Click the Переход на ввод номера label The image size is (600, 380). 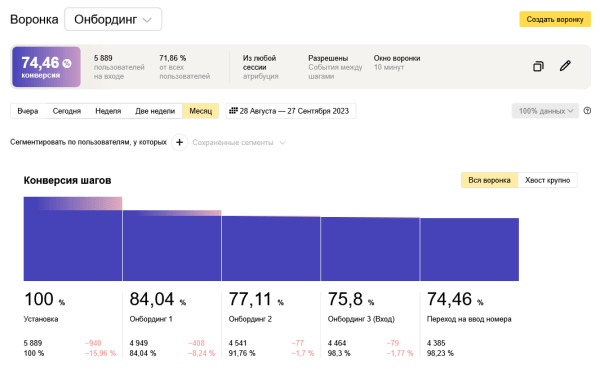tap(469, 319)
